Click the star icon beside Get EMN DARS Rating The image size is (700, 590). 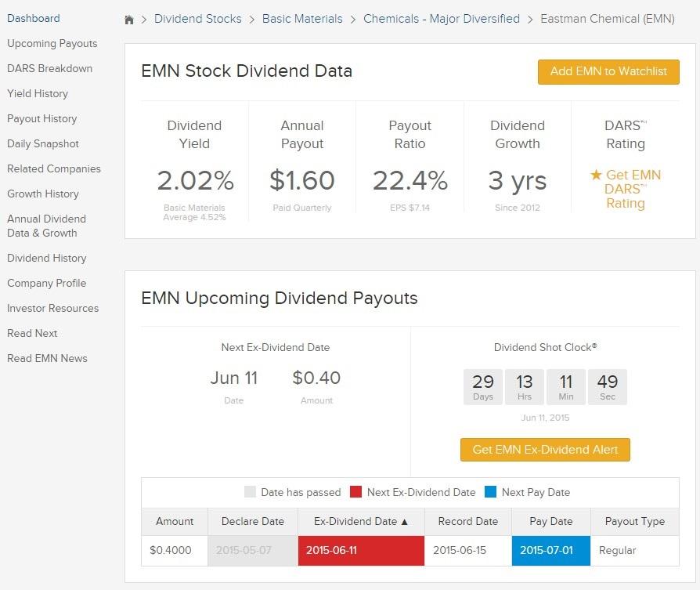tap(596, 175)
